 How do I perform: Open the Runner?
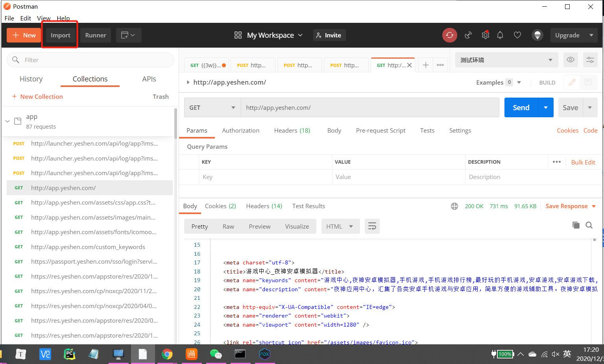pos(96,35)
